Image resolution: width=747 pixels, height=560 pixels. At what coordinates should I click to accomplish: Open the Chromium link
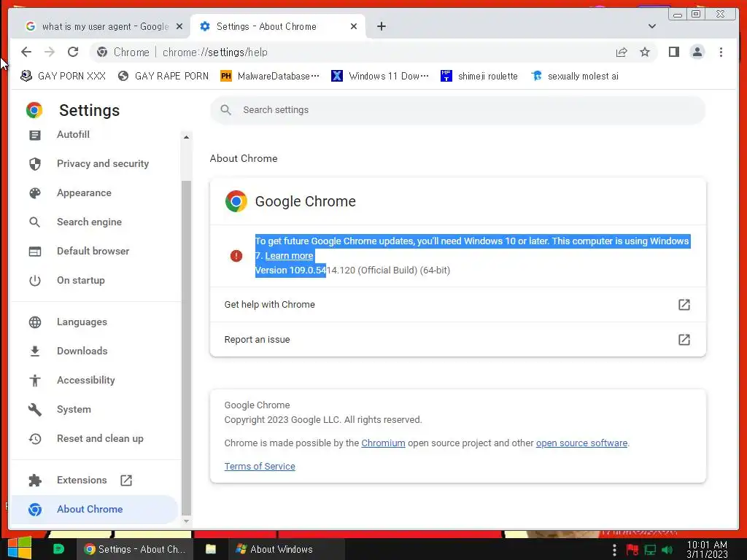(383, 443)
